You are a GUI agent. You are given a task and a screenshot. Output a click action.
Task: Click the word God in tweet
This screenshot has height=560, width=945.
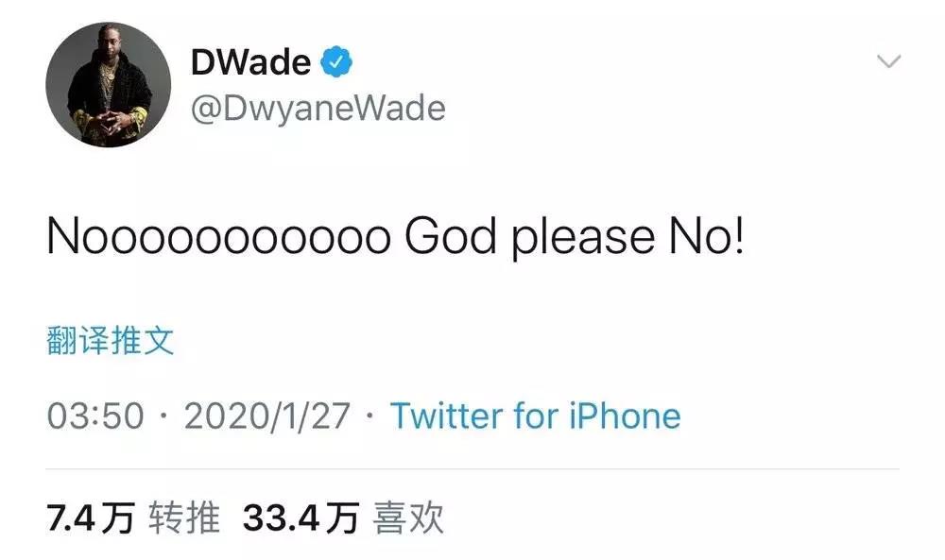[451, 235]
